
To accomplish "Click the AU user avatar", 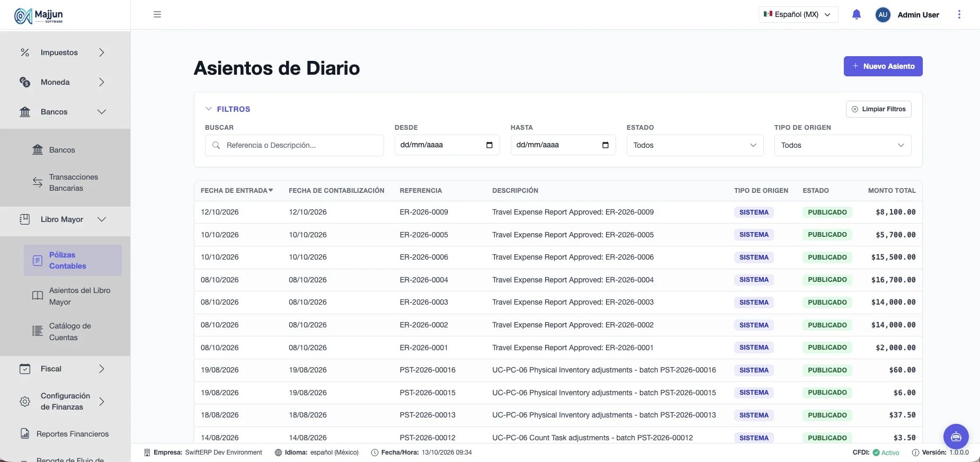I will 883,15.
